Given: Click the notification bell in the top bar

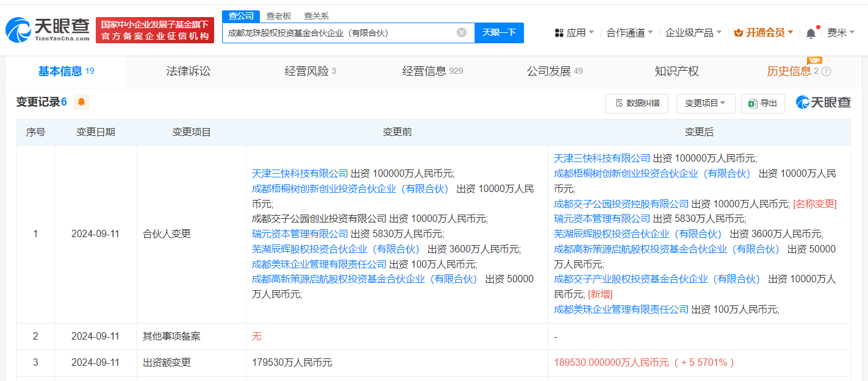Looking at the screenshot, I should tap(811, 32).
